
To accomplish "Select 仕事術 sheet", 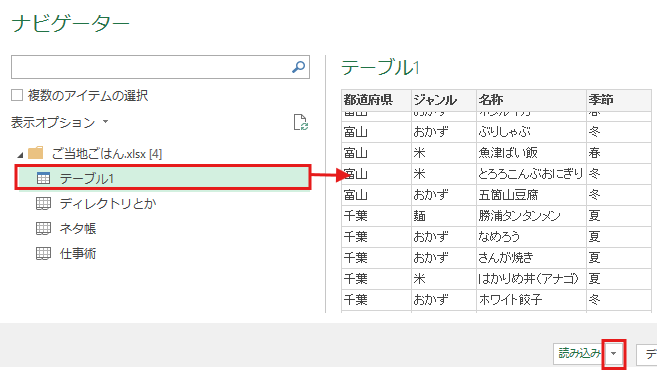I will pyautogui.click(x=78, y=254).
